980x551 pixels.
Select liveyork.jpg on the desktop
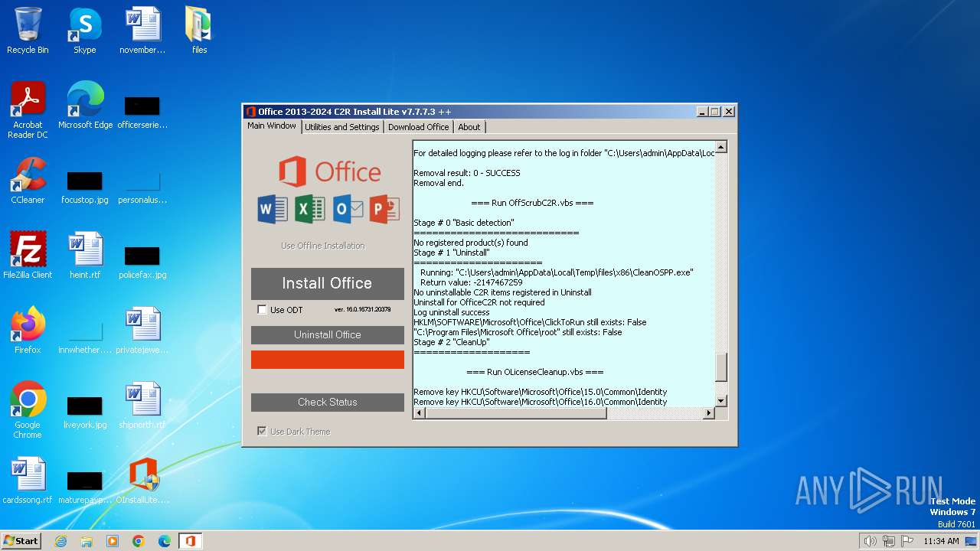pos(85,413)
